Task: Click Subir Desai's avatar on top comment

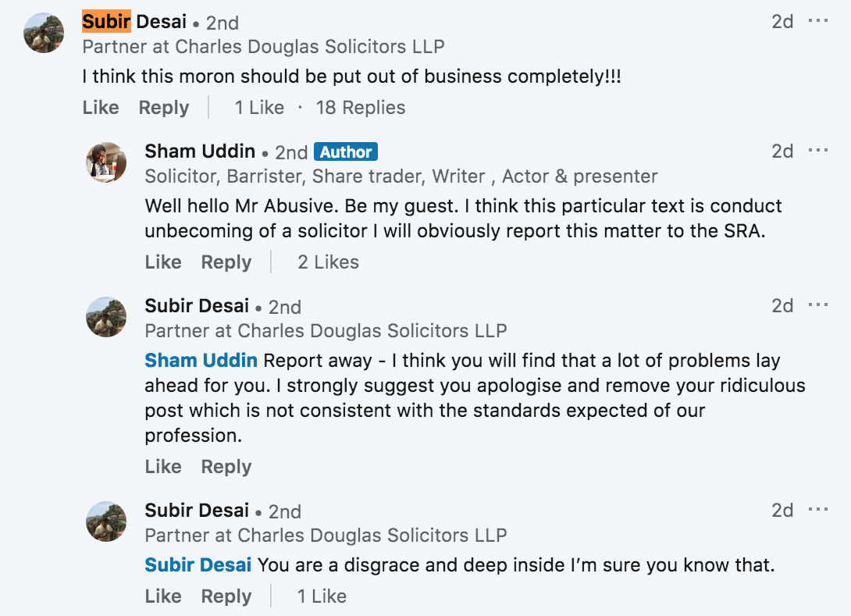Action: (44, 33)
